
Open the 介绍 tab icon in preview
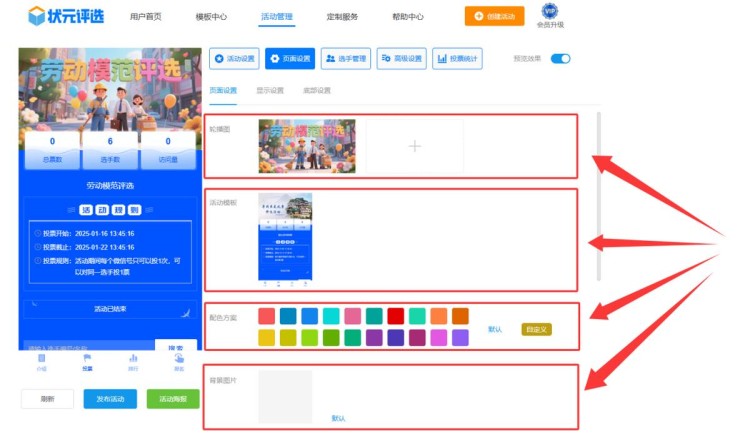pyautogui.click(x=41, y=359)
